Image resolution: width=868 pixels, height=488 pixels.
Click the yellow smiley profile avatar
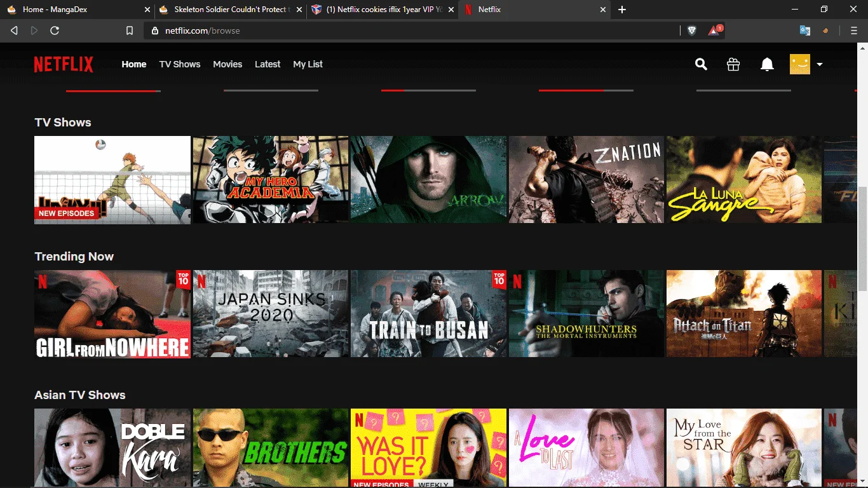(x=800, y=64)
